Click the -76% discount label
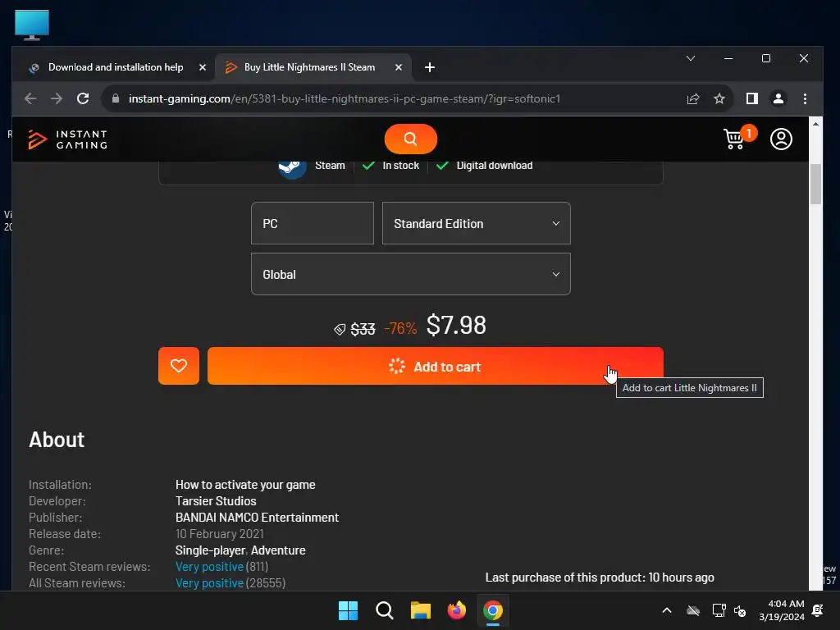This screenshot has width=840, height=630. point(400,328)
